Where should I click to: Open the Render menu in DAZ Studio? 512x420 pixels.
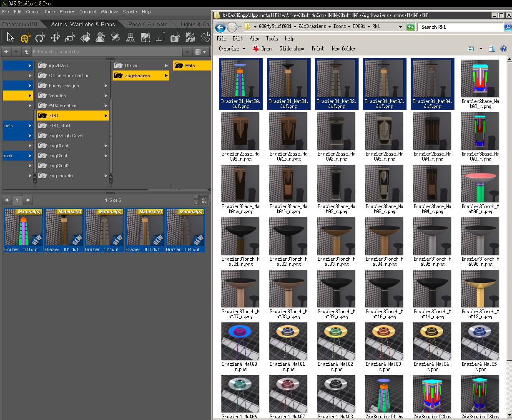click(x=67, y=12)
